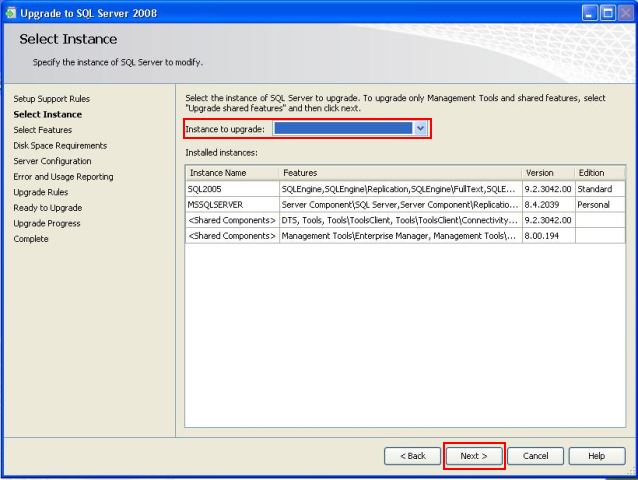Select the Upgrade Progress step
638x480 pixels.
(x=47, y=223)
